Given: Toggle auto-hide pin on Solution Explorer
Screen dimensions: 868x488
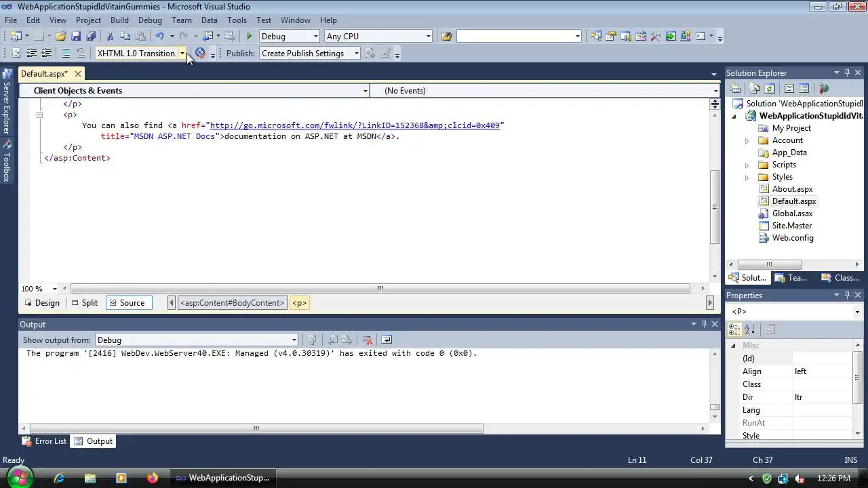Looking at the screenshot, I should pos(847,73).
